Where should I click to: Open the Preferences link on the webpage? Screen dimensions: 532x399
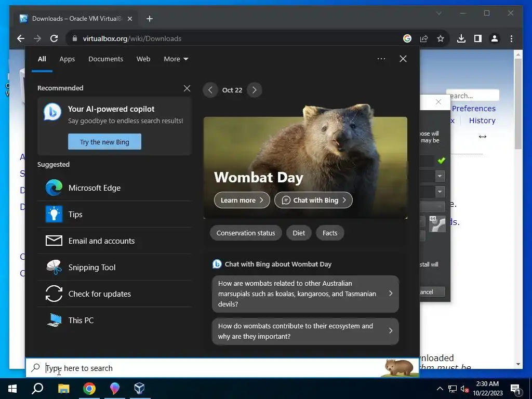click(474, 109)
